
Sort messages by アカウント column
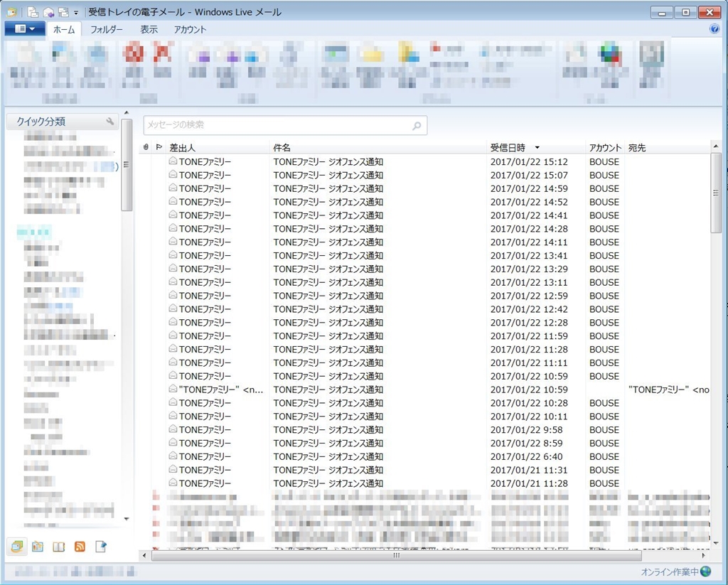(605, 148)
